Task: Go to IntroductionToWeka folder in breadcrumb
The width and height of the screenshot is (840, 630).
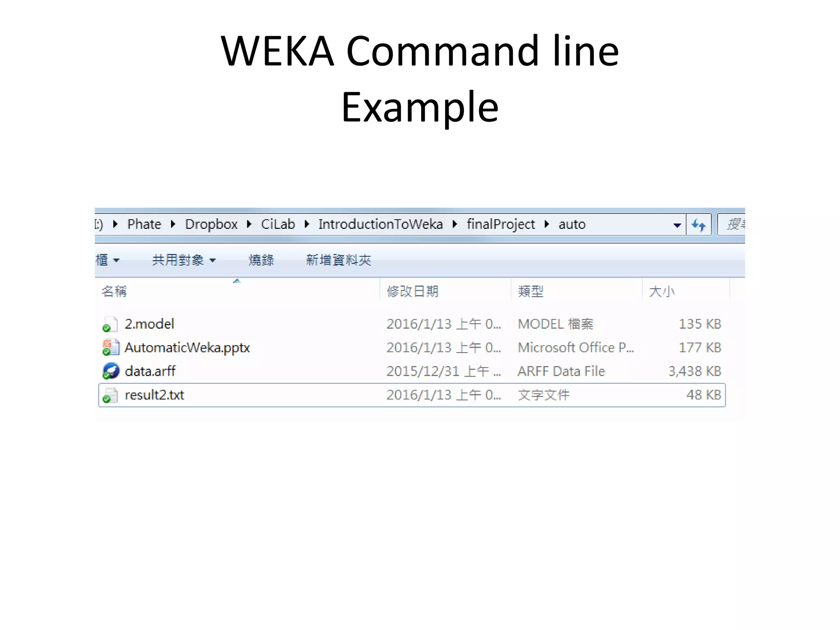Action: click(381, 224)
